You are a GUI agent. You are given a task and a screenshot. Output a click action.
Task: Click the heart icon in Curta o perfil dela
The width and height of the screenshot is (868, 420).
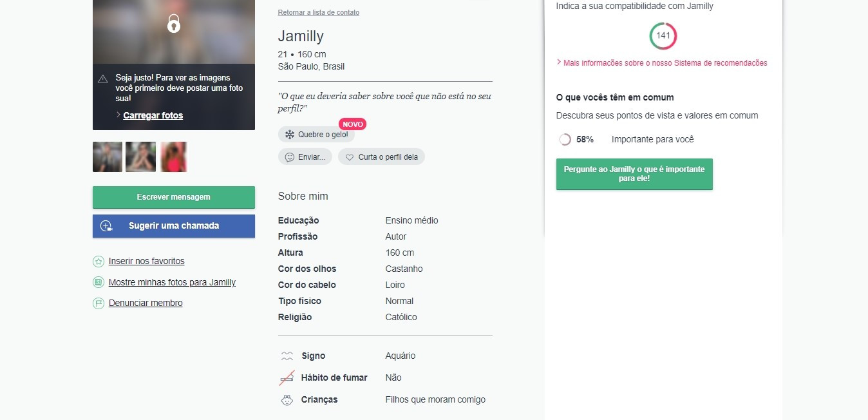pyautogui.click(x=350, y=157)
